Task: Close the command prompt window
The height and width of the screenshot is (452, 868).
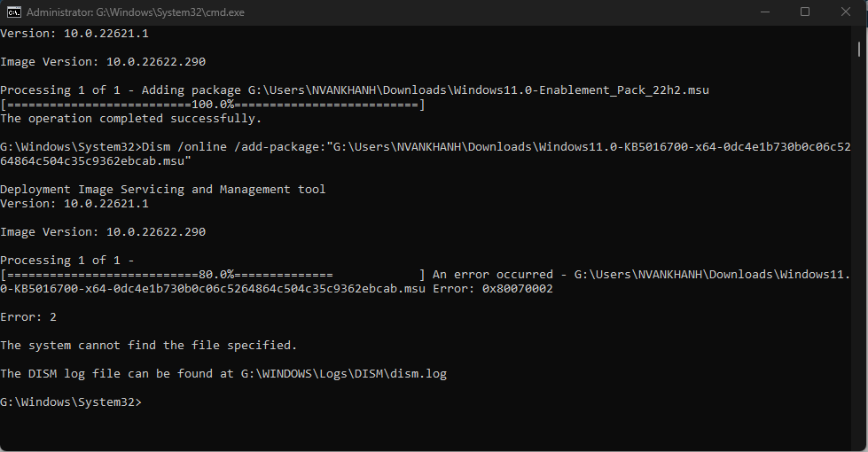Action: tap(845, 12)
